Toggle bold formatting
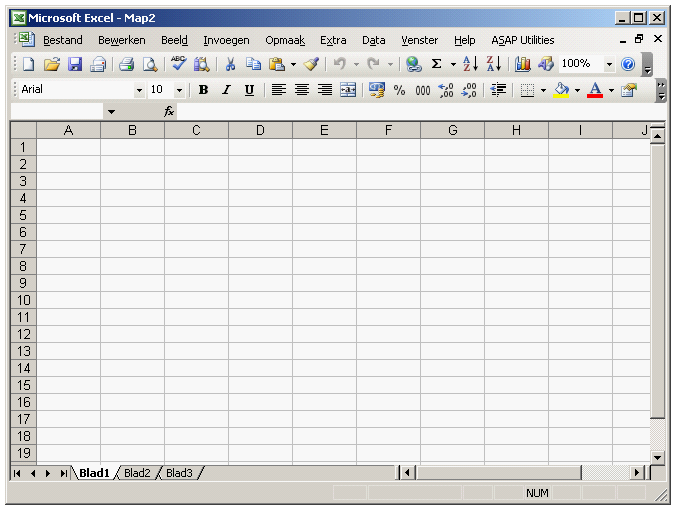This screenshot has height=519, width=683. 203,90
